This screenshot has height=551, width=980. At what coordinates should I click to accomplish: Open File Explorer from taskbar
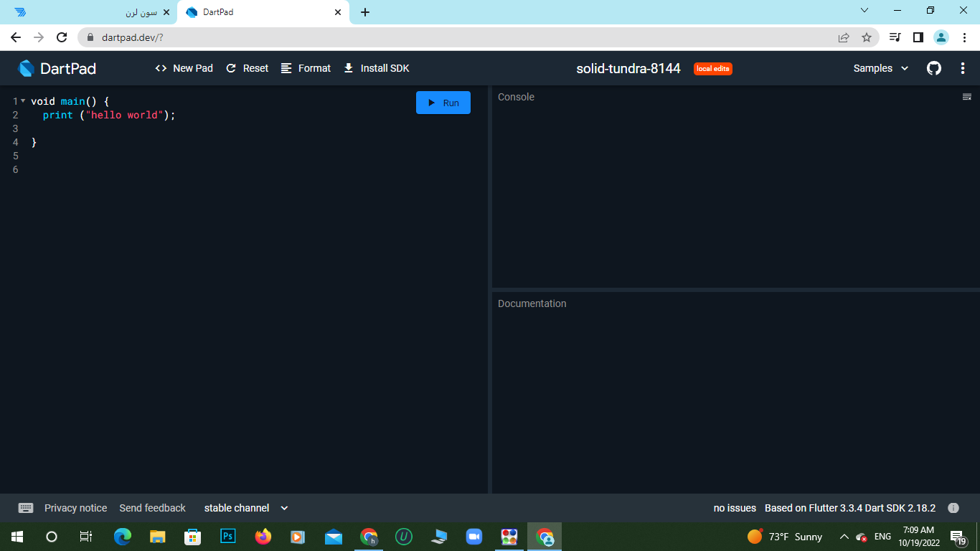coord(158,537)
